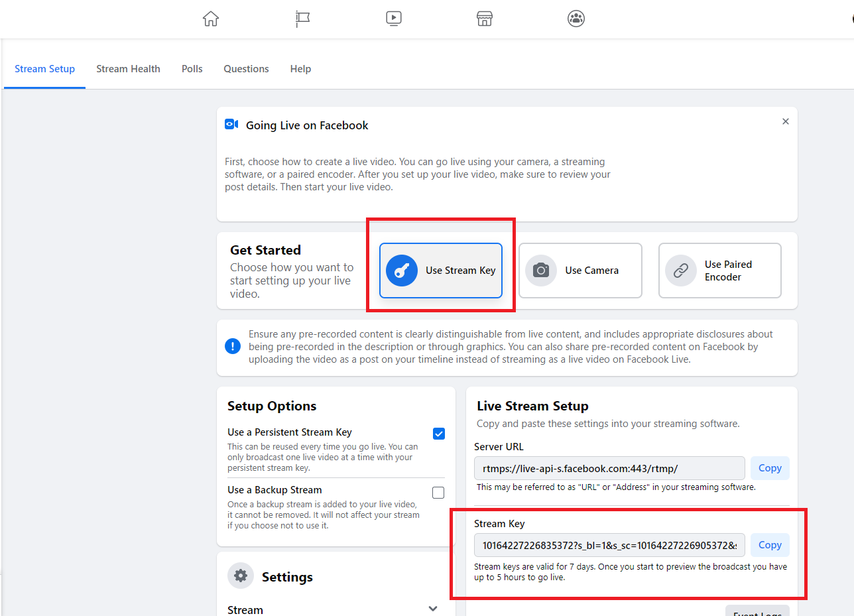Click the link icon in Paired Encoder
This screenshot has height=616, width=854.
pos(681,271)
